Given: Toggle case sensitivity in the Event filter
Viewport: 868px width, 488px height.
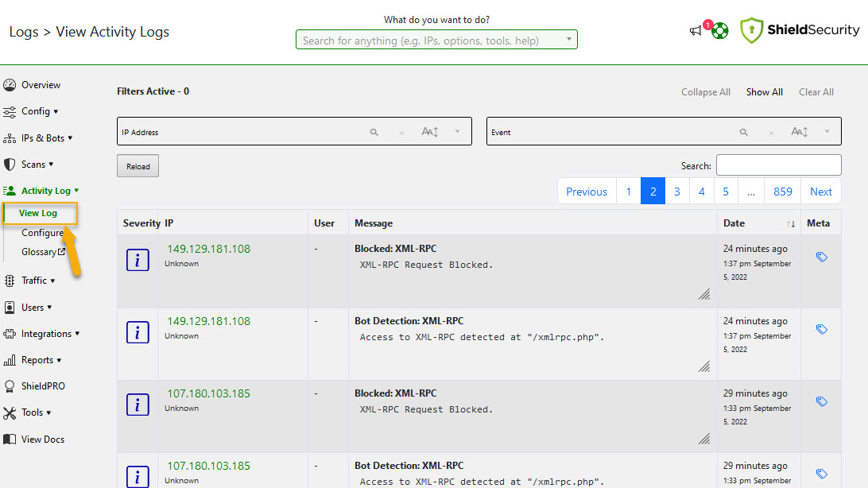Looking at the screenshot, I should (x=800, y=132).
